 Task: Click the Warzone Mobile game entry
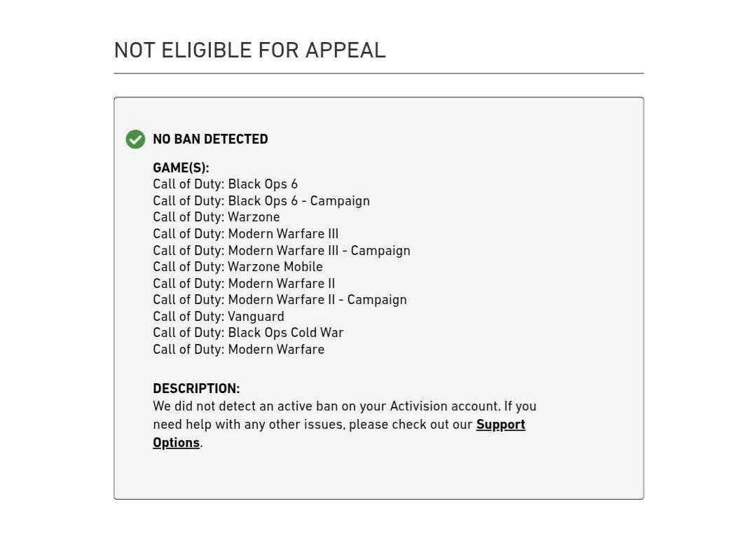click(238, 267)
